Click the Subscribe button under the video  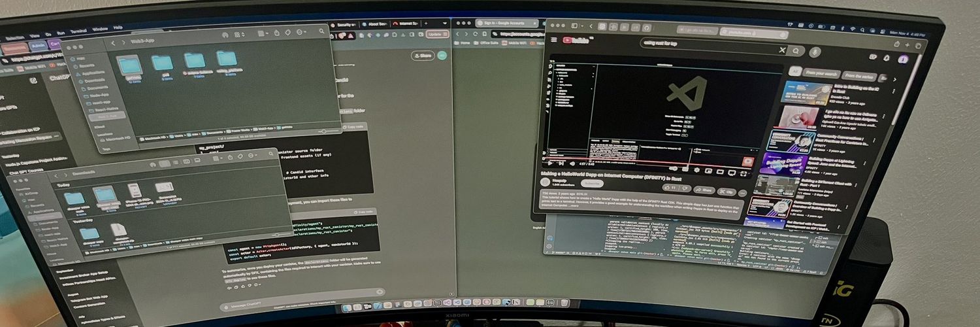(x=592, y=184)
